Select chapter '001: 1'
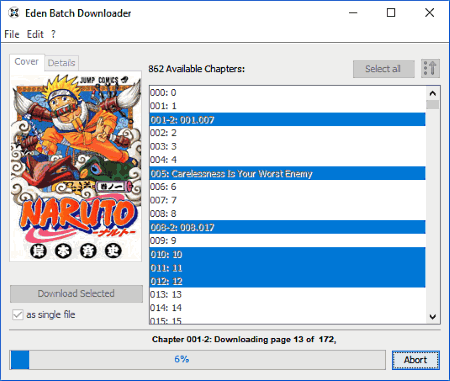450x381 pixels. 288,106
